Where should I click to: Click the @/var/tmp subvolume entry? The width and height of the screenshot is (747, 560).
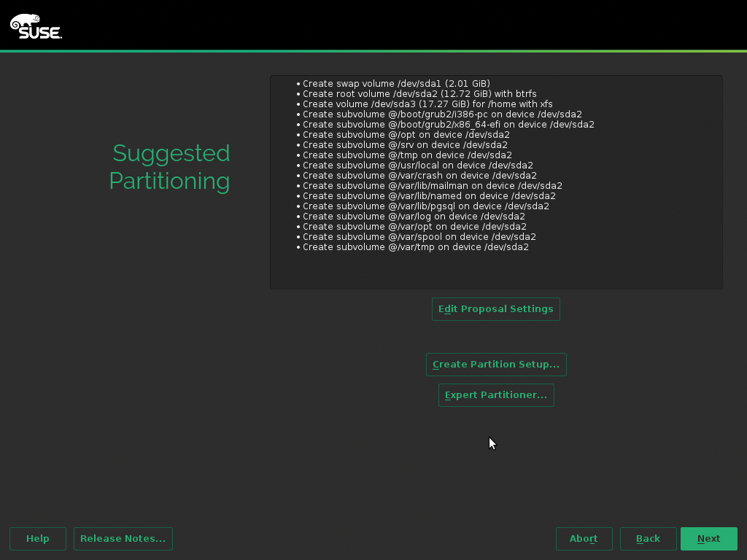415,247
